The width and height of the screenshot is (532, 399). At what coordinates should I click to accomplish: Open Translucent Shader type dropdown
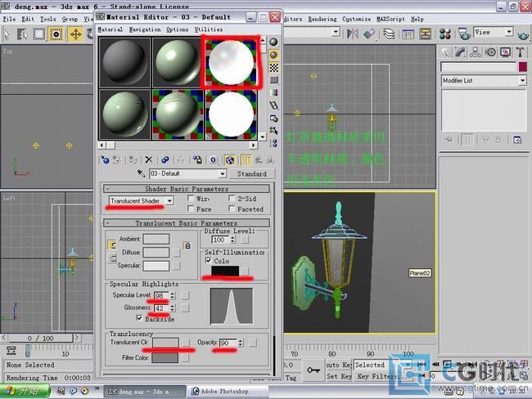click(169, 200)
